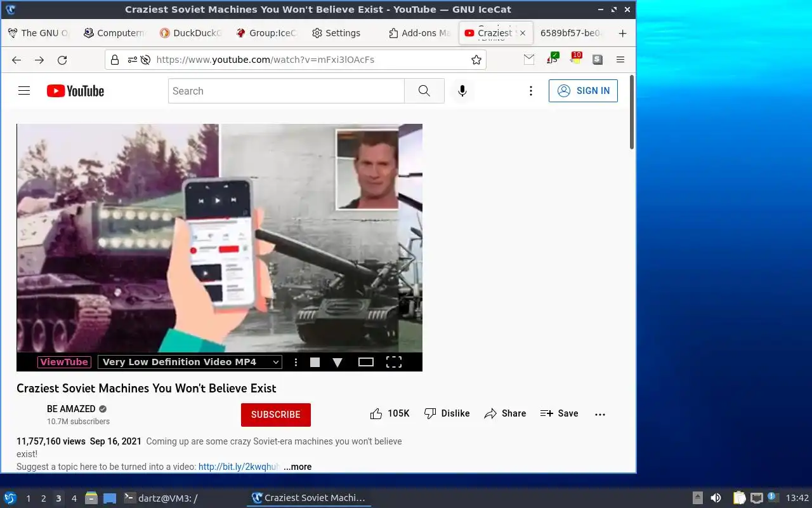Open the file manager taskbar launcher

point(91,498)
